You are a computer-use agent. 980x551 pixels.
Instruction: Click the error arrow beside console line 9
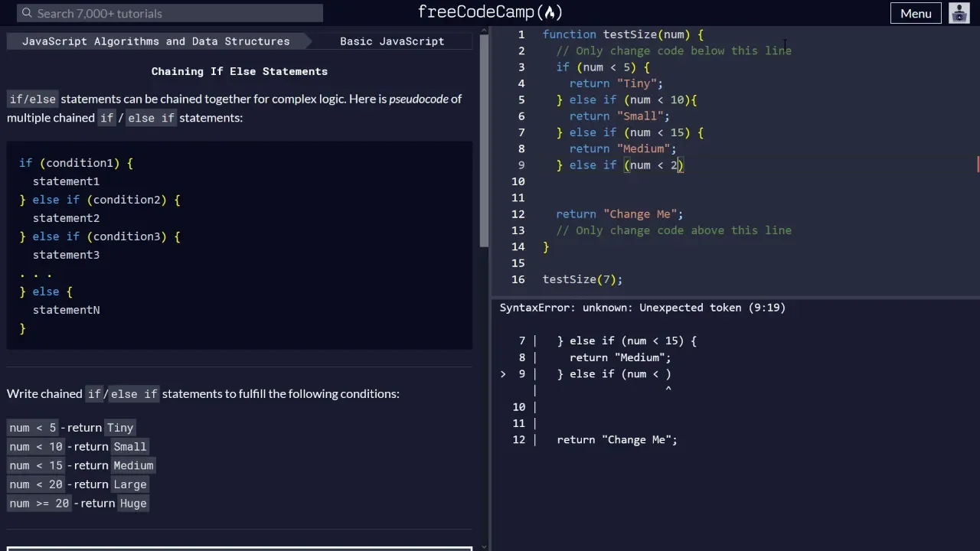503,374
